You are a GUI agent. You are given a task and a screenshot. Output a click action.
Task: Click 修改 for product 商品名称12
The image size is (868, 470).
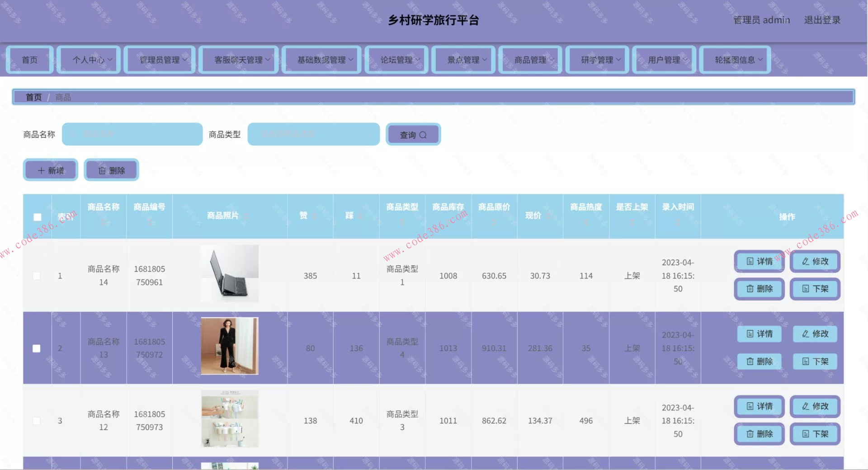815,406
